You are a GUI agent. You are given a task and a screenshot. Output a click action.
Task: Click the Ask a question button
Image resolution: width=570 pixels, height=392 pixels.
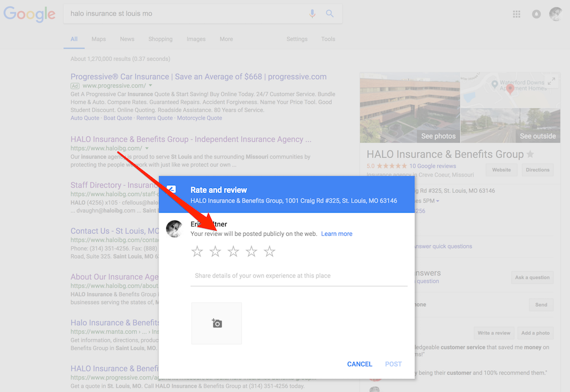[x=532, y=277]
